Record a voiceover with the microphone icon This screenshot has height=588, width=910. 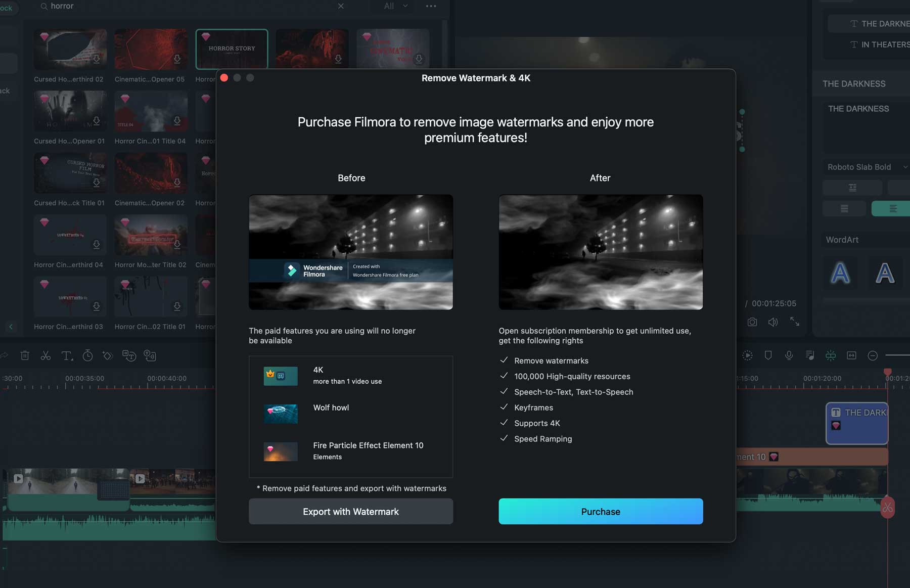coord(789,355)
